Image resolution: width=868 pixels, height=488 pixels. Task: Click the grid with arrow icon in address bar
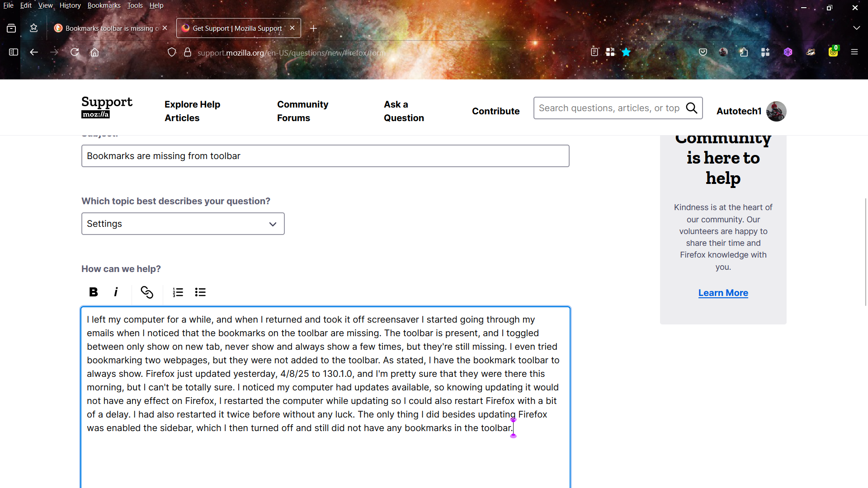tap(610, 52)
